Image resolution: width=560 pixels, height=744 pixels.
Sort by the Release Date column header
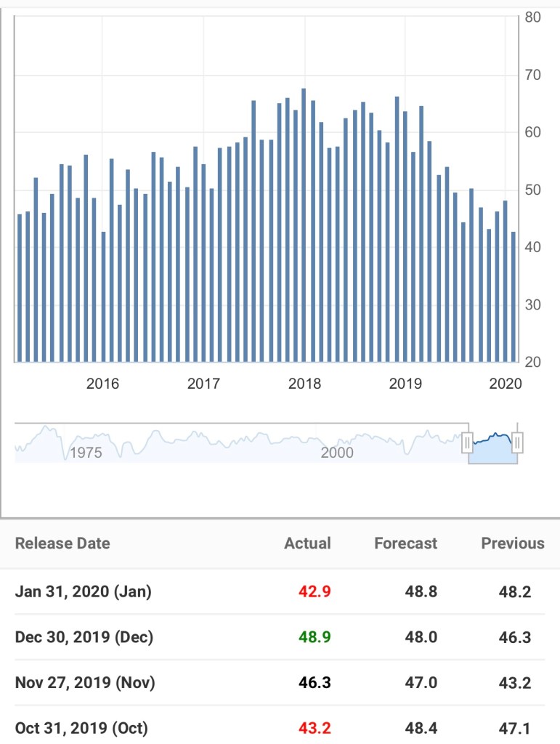pyautogui.click(x=62, y=543)
